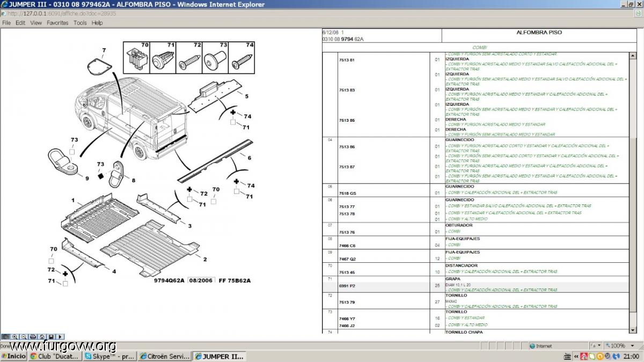Viewport: 644px width, 362px height.
Task: Click part number 7513 83
Action: (347, 90)
